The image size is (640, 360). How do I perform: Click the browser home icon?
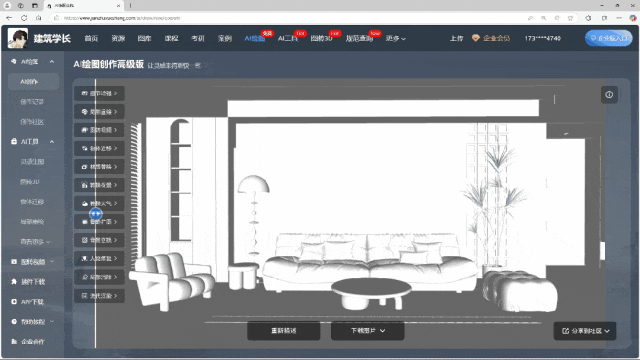click(38, 18)
